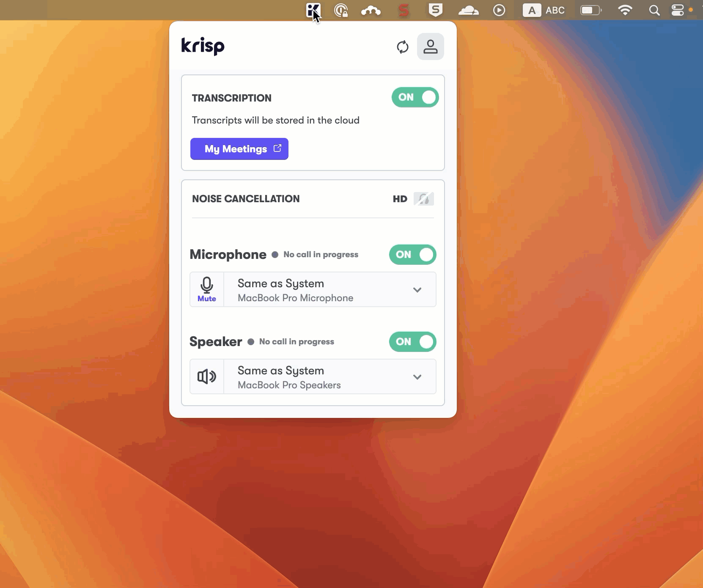703x588 pixels.
Task: Check the battery status icon
Action: click(591, 10)
